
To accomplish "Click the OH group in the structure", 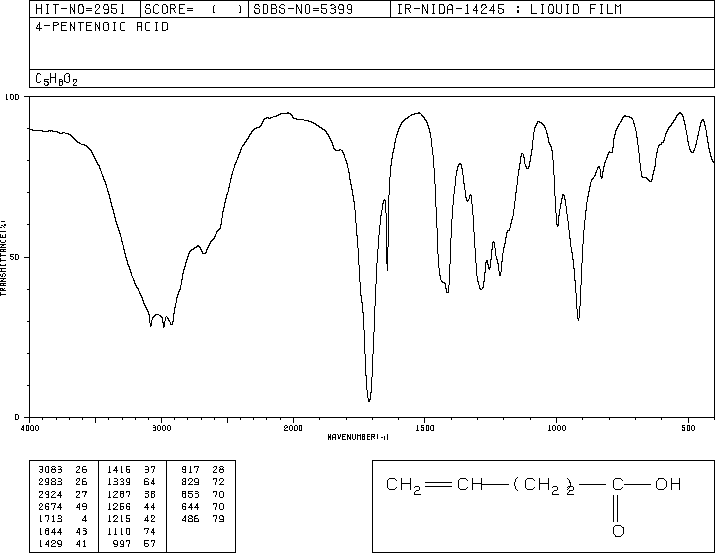I will tap(668, 484).
